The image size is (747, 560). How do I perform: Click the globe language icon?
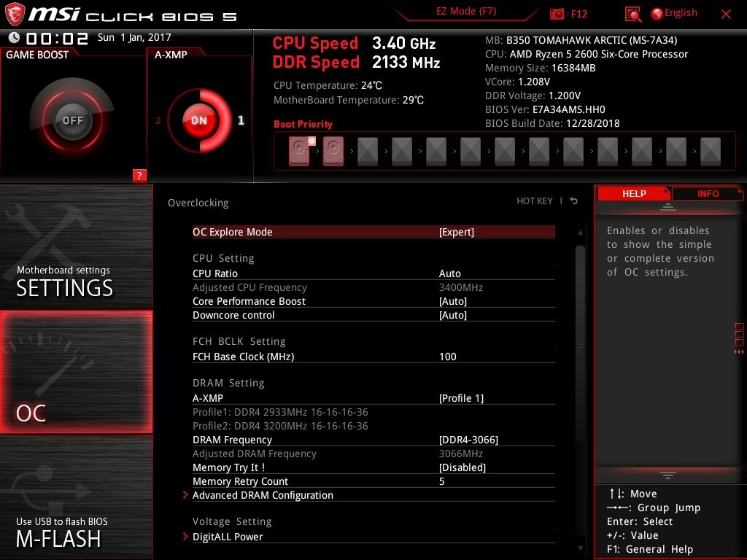tap(657, 14)
